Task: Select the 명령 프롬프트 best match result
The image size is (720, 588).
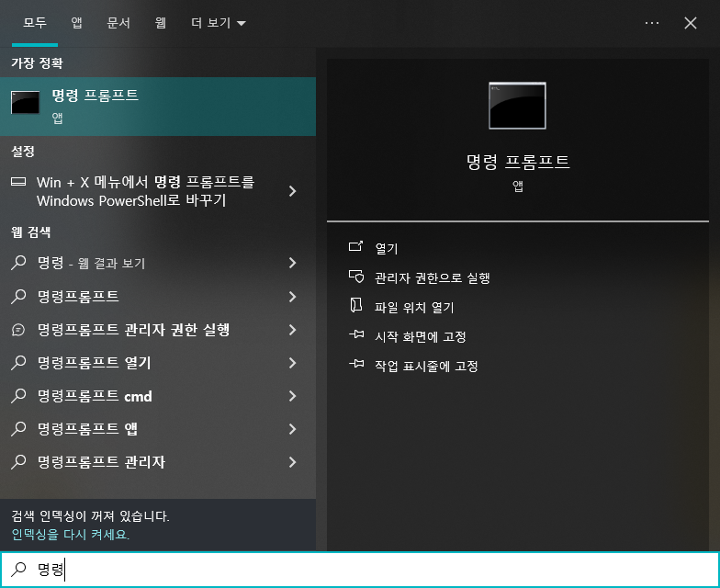Action: click(x=158, y=107)
